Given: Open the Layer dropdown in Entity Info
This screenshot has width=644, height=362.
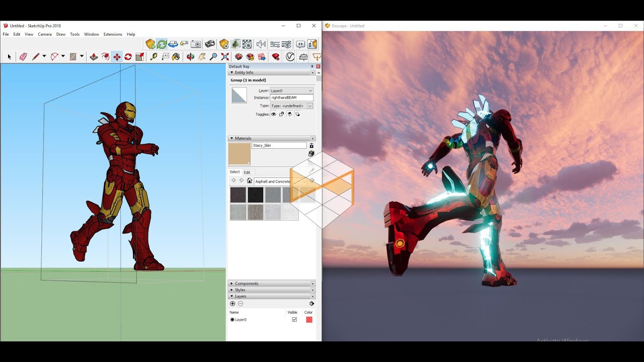Looking at the screenshot, I should [x=292, y=90].
